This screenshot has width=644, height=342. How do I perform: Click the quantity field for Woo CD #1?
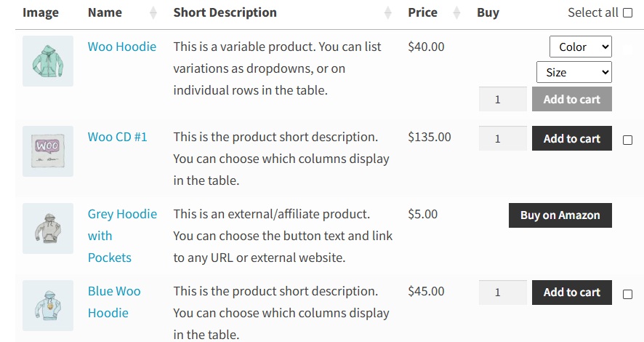(502, 138)
